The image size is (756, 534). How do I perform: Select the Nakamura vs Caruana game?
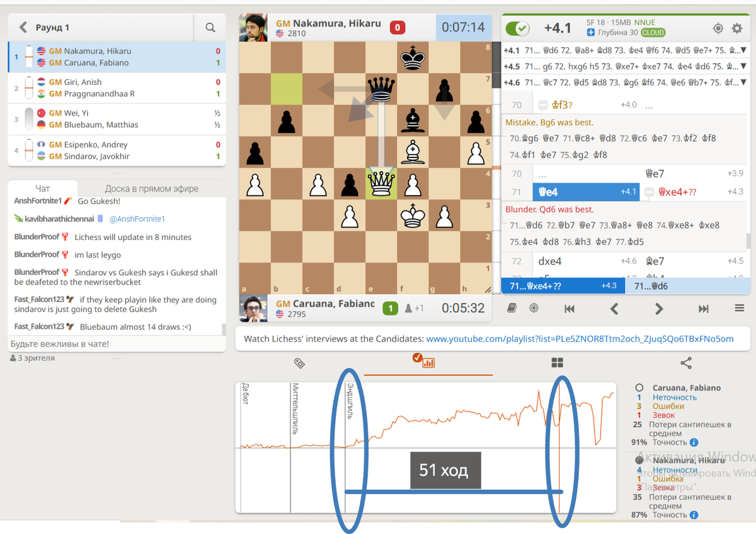pos(117,57)
